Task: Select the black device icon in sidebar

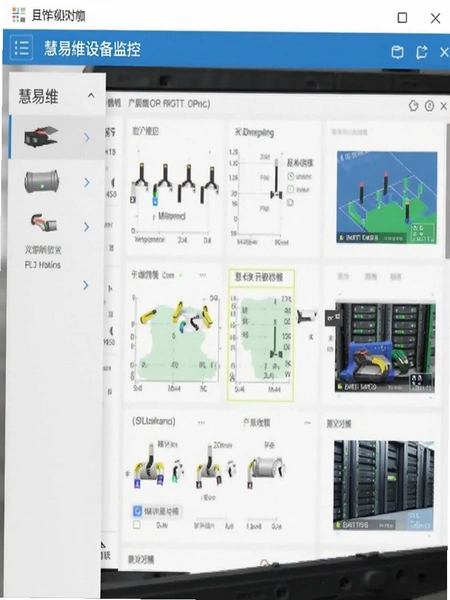Action: coord(41,137)
